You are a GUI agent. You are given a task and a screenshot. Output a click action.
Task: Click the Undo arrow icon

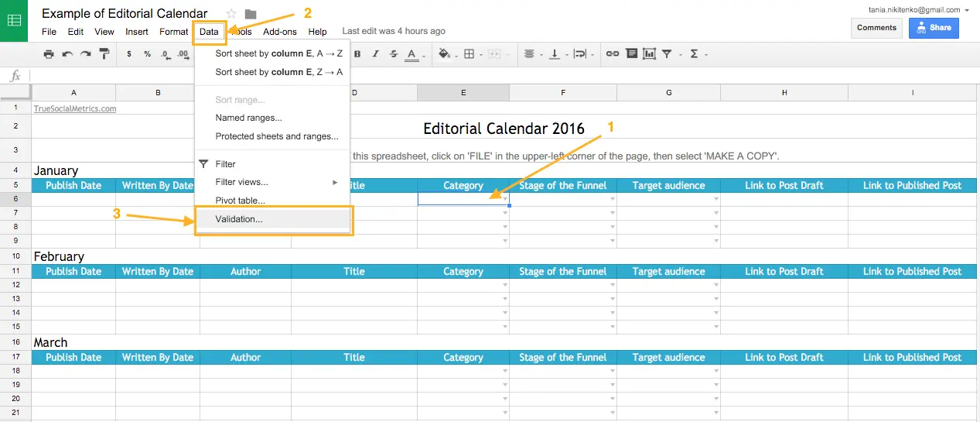tap(67, 54)
